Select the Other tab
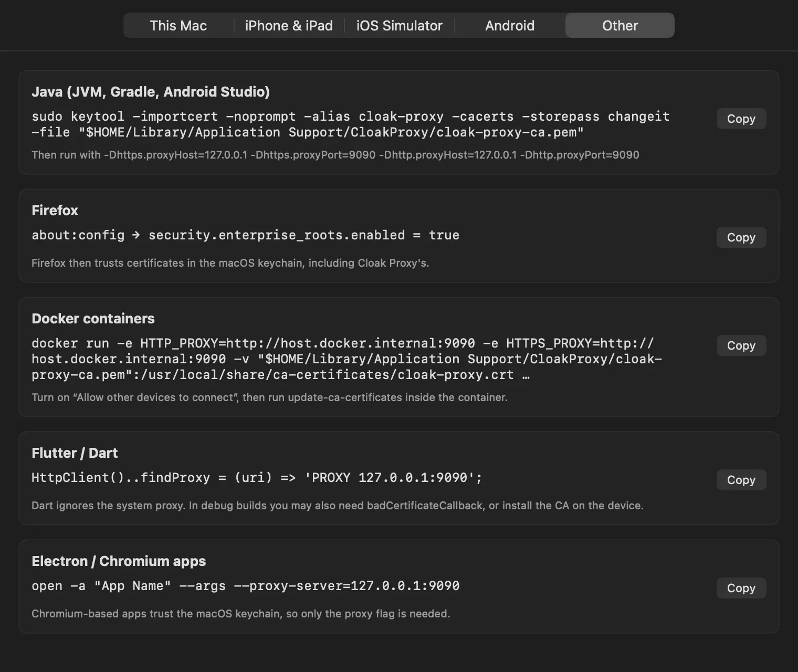The image size is (798, 672). (x=620, y=25)
